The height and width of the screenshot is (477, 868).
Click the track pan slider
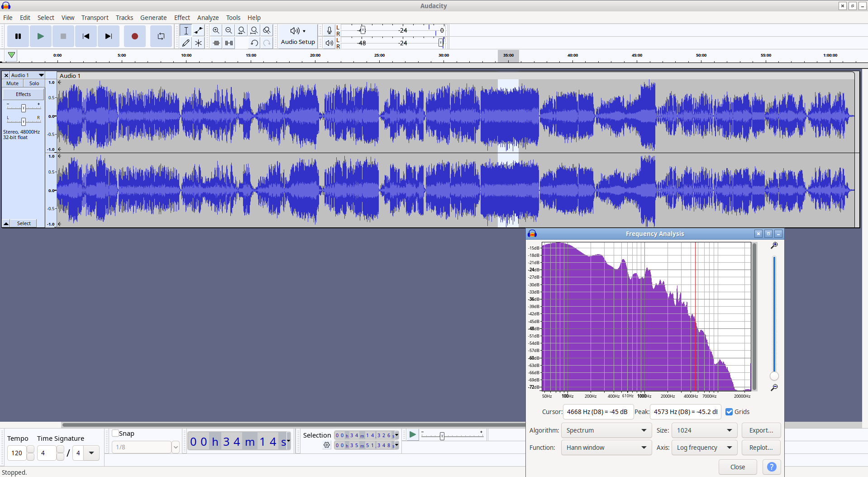click(24, 121)
